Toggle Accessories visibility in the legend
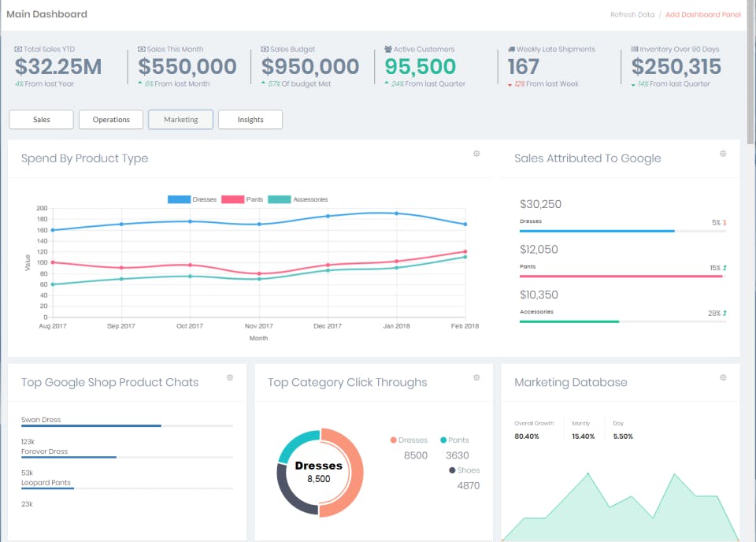 (299, 199)
